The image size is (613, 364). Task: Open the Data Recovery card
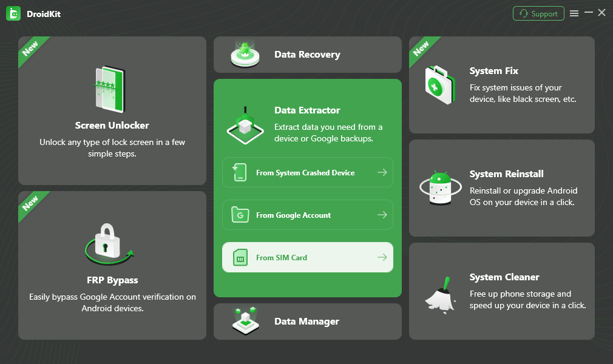pyautogui.click(x=308, y=55)
